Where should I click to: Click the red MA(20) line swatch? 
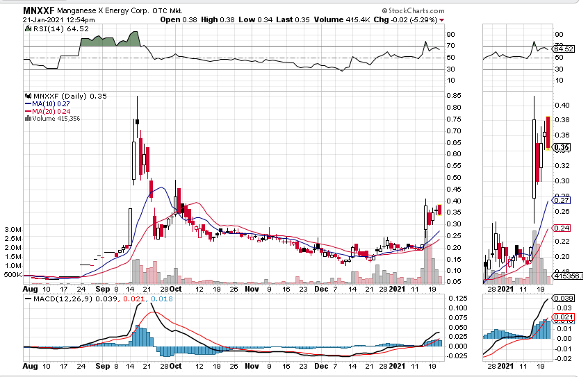tap(28, 111)
